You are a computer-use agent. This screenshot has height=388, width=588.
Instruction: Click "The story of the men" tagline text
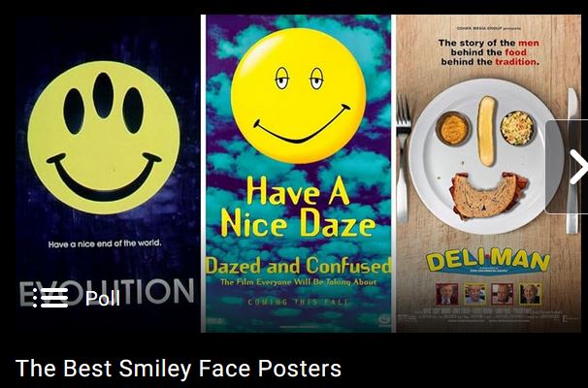tap(489, 43)
